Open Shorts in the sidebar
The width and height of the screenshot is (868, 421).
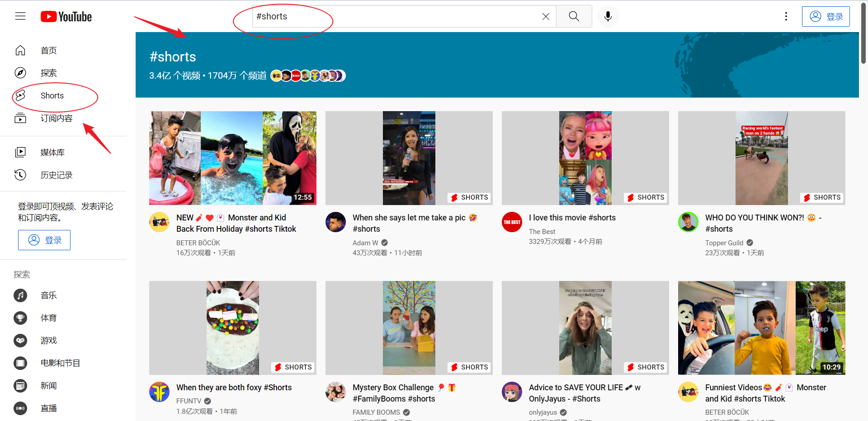(63, 95)
